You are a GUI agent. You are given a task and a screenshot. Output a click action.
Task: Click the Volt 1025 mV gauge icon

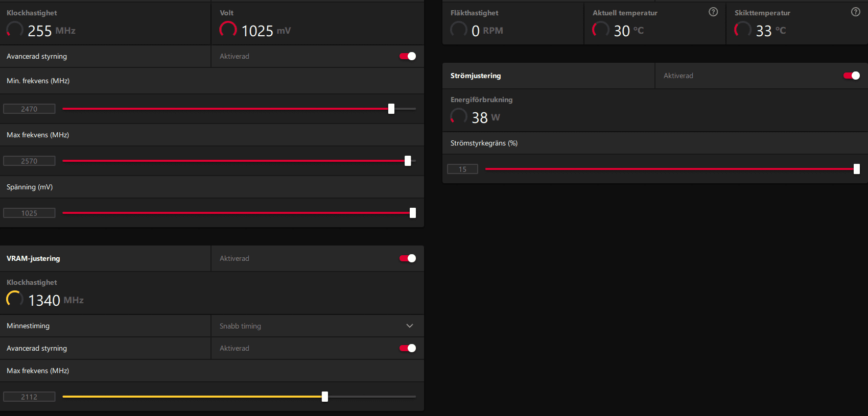click(x=228, y=30)
